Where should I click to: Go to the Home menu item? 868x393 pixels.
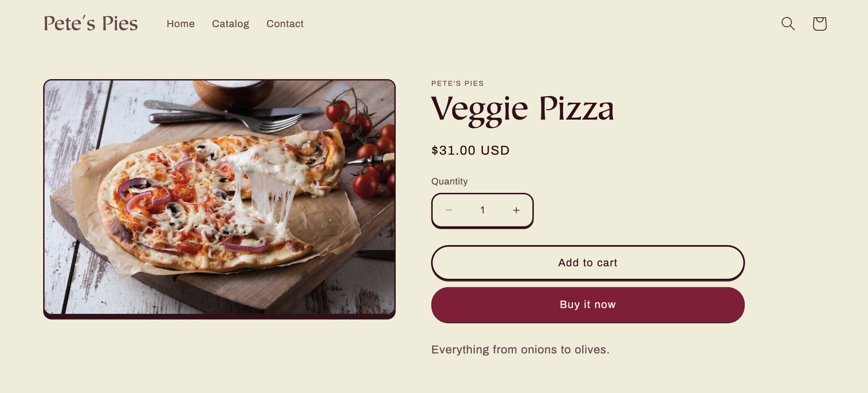click(180, 24)
